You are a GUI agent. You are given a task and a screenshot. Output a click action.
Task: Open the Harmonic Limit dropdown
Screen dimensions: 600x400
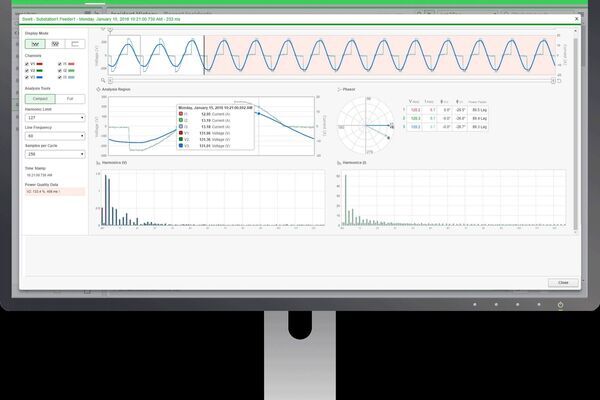(56, 117)
